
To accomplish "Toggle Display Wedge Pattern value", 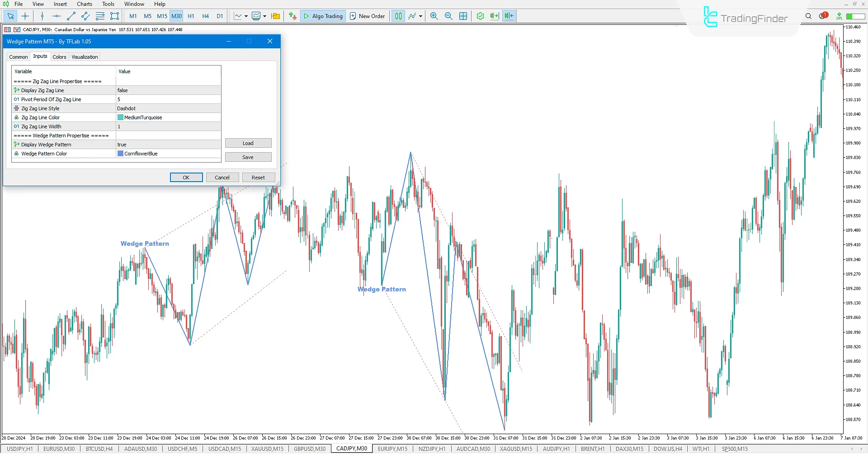I will 167,144.
